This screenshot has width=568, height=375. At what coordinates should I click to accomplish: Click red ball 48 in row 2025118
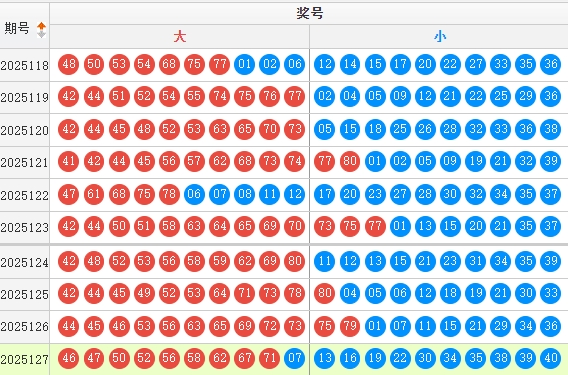pyautogui.click(x=68, y=64)
